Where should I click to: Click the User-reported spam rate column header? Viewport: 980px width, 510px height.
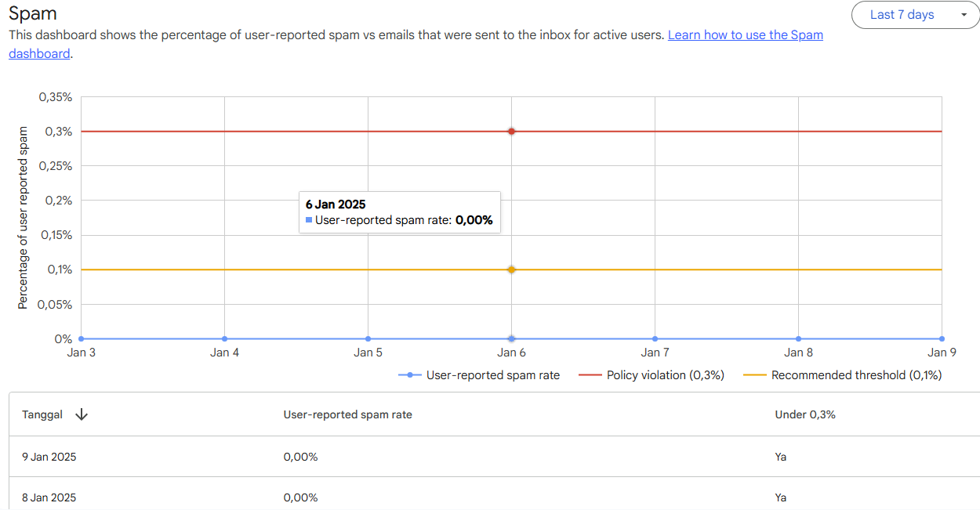coord(347,414)
